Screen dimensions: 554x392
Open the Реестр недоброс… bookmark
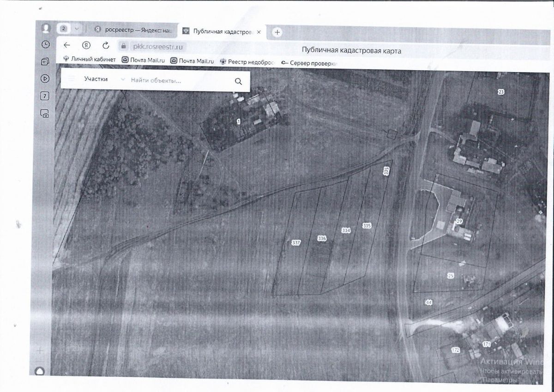coord(247,61)
